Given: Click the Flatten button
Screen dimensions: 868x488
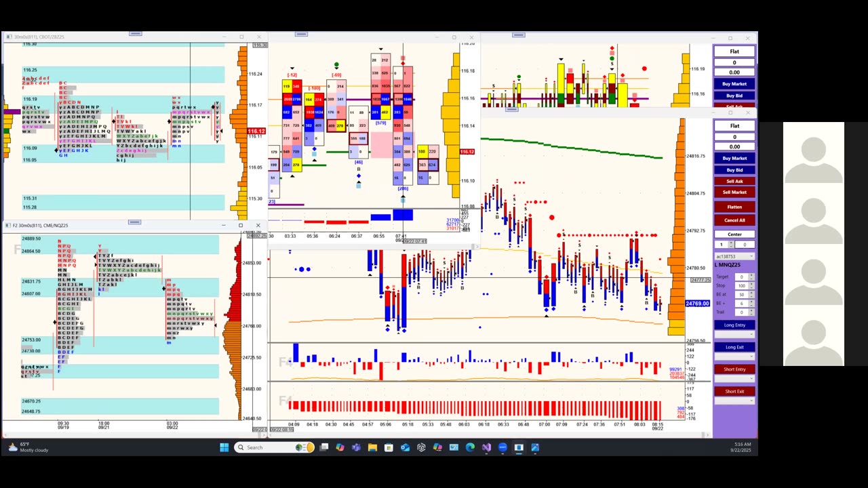Looking at the screenshot, I should pos(734,207).
